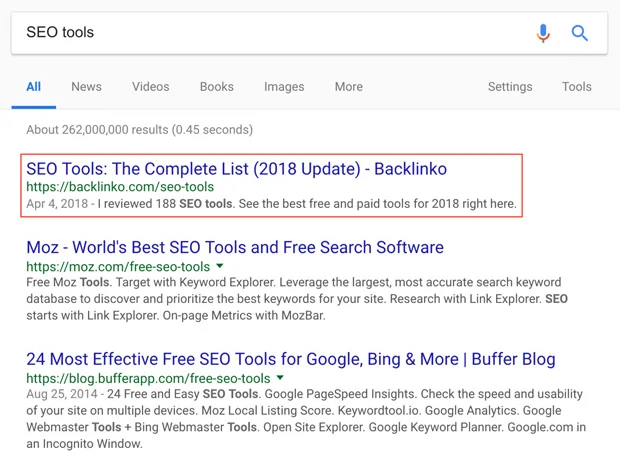Open search Settings
The image size is (620, 465).
click(510, 87)
